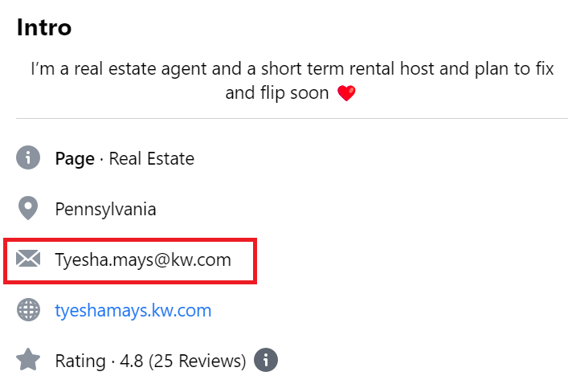The image size is (580, 392).
Task: Click the word Rating
Action: (x=80, y=361)
